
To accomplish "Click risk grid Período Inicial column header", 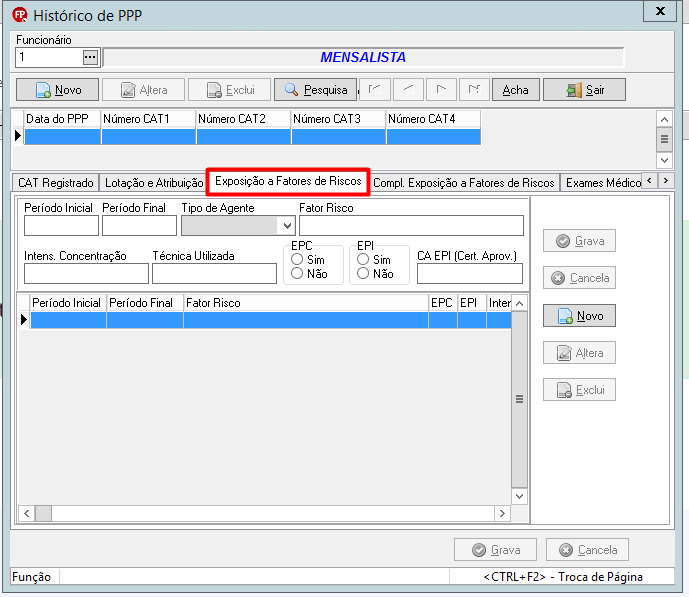I will (68, 303).
